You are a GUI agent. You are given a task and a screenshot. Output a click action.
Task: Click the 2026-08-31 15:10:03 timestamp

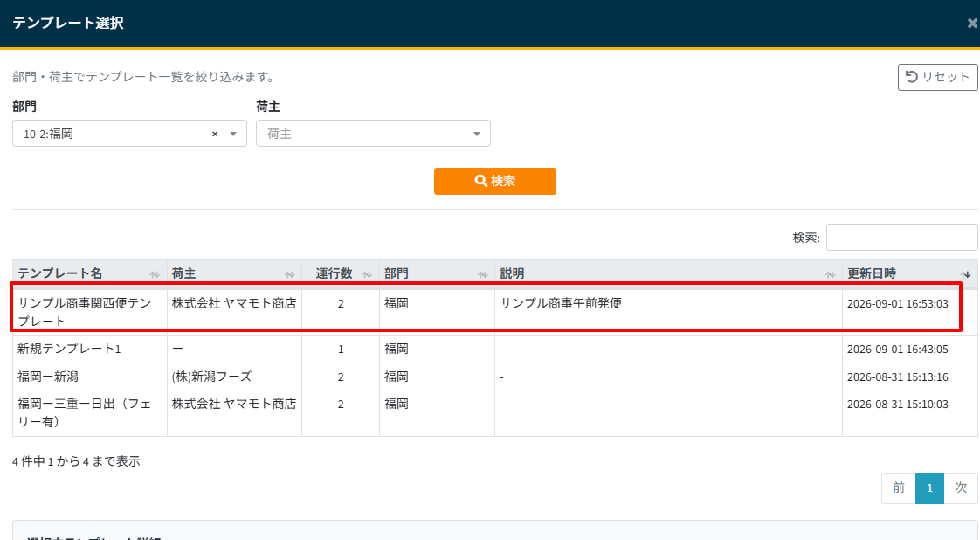[898, 405]
